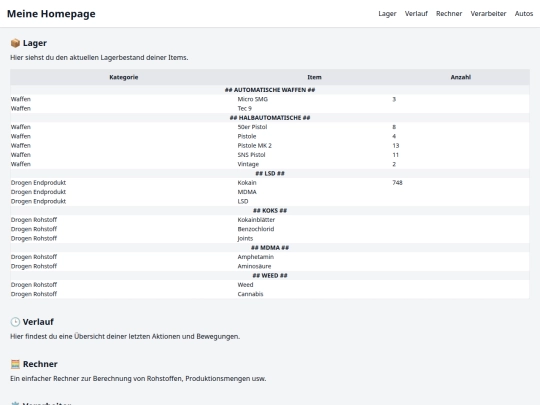Select the MDMA group header row

pyautogui.click(x=270, y=248)
